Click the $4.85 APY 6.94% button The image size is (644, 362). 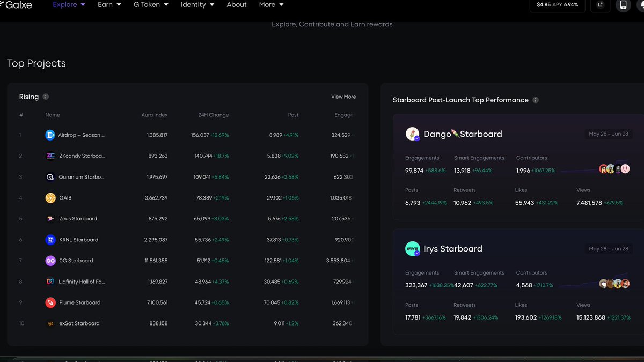click(x=558, y=5)
